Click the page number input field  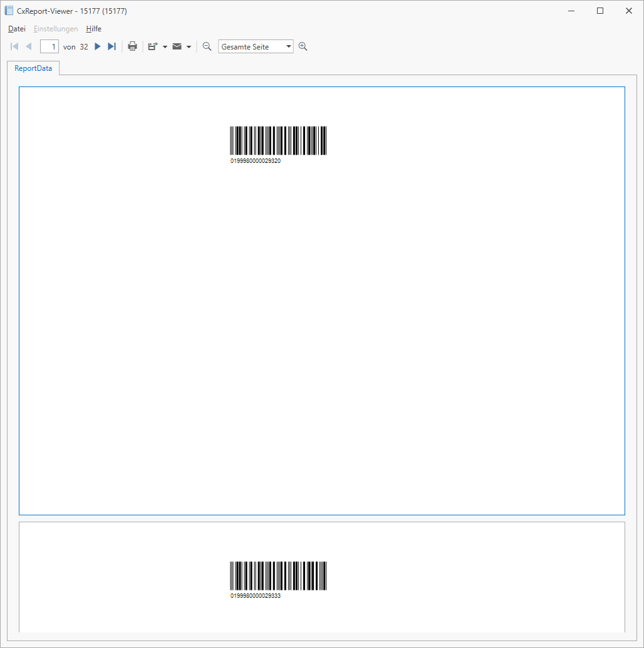coord(49,47)
